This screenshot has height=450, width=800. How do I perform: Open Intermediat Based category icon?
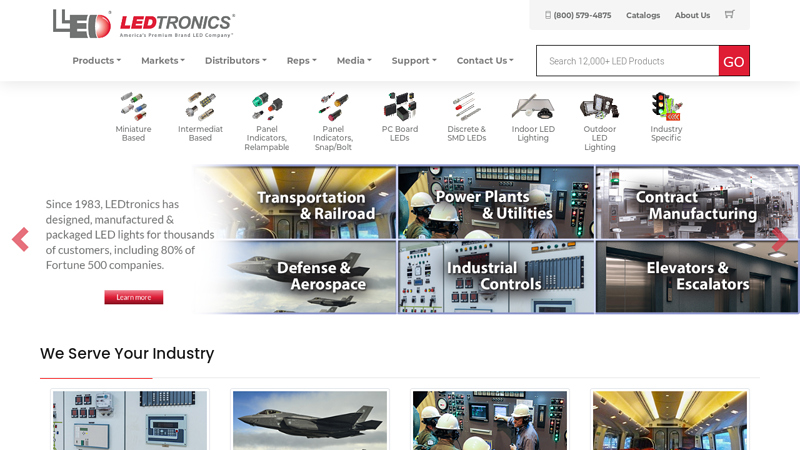point(200,106)
